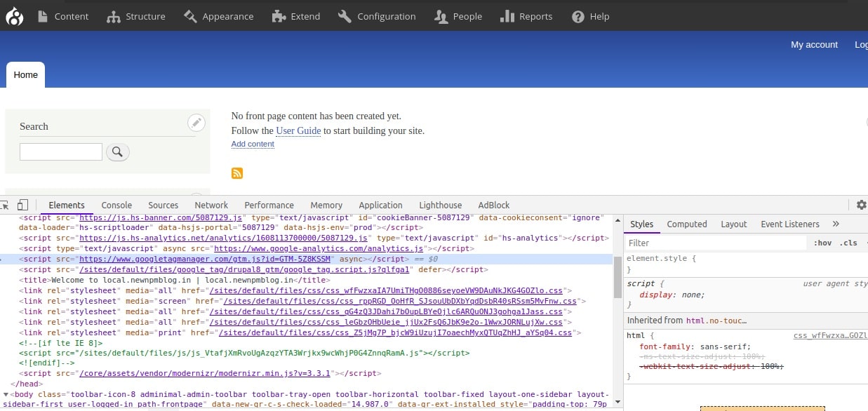This screenshot has height=411, width=868.
Task: Select the Computed sidebar tab
Action: click(687, 224)
